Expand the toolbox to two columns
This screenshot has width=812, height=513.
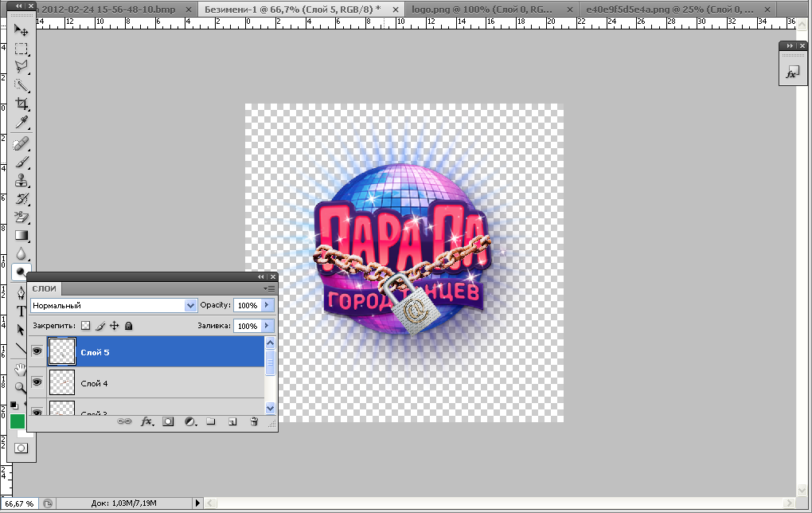coord(19,6)
